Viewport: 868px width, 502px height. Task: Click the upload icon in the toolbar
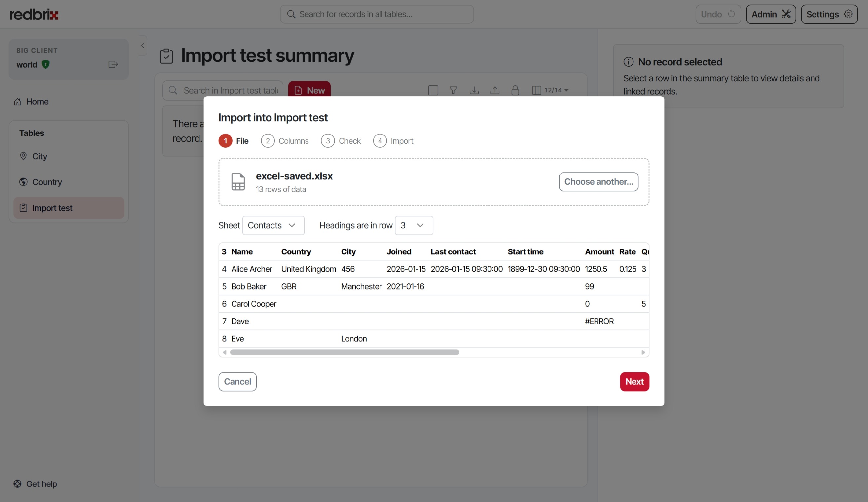click(495, 90)
